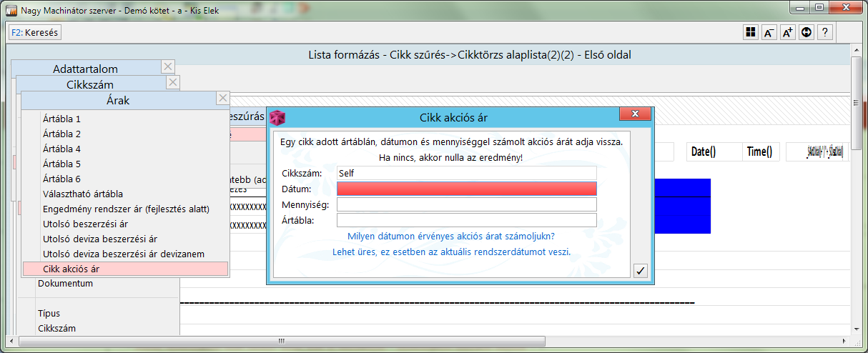868x353 pixels.
Task: Click the application icon in title bar
Action: pos(11,10)
